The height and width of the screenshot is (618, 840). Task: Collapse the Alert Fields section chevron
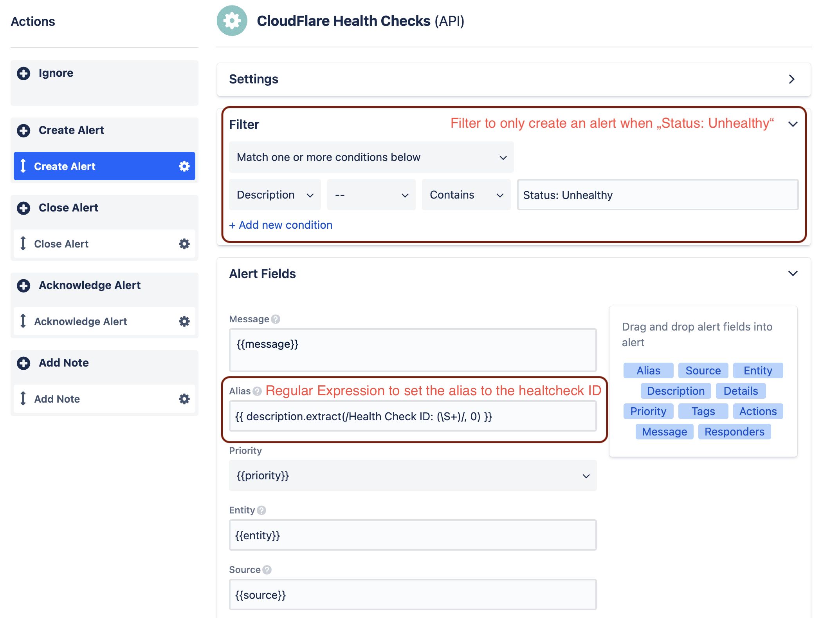[x=793, y=273]
